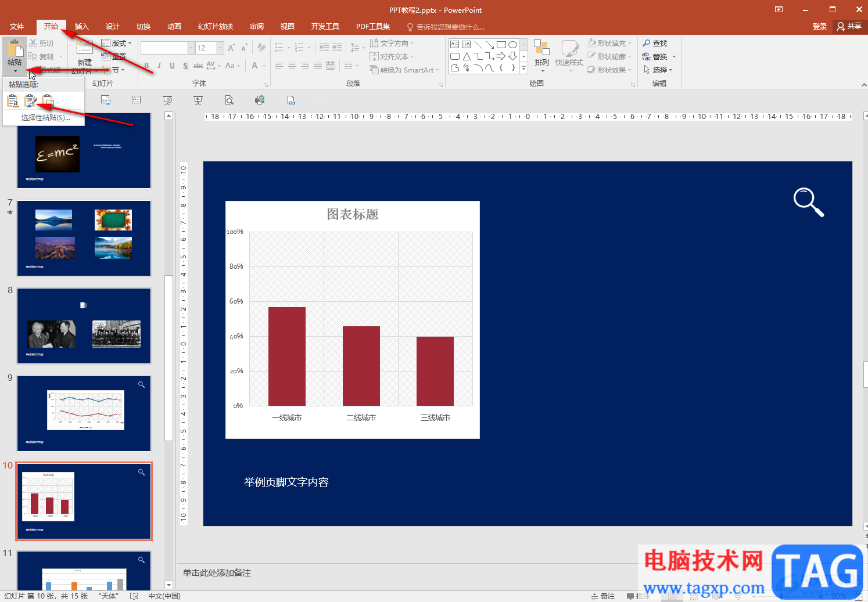868x602 pixels.
Task: Open 文字方向 text direction dropdown
Action: pyautogui.click(x=392, y=43)
